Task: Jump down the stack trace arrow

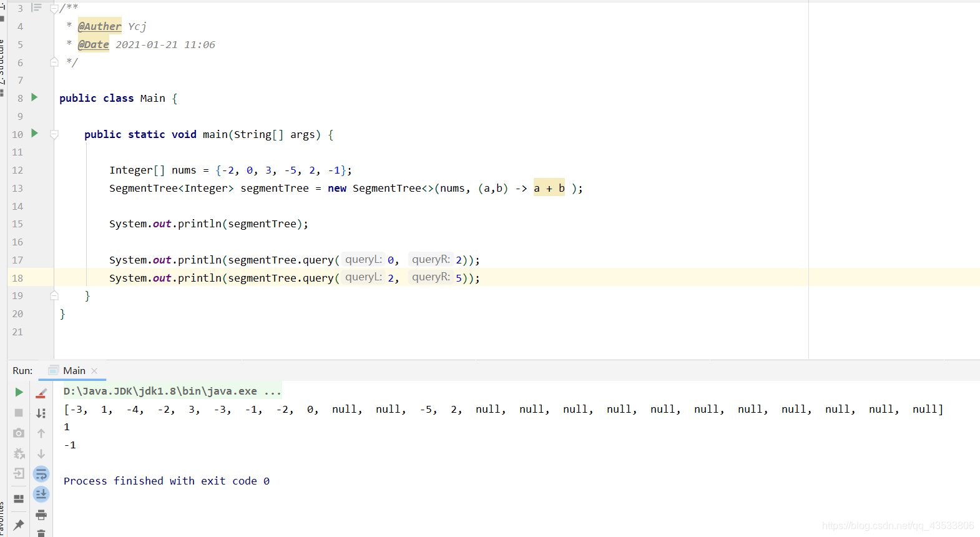Action: [x=41, y=454]
